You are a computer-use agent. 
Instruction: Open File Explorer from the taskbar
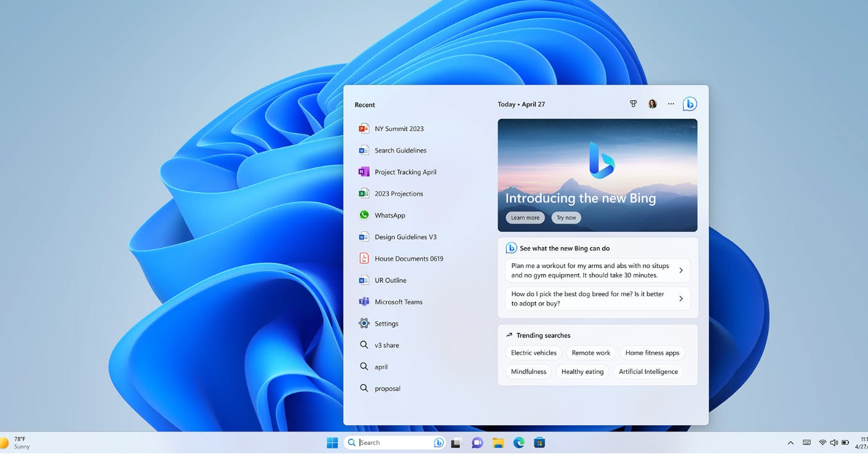[x=498, y=443]
